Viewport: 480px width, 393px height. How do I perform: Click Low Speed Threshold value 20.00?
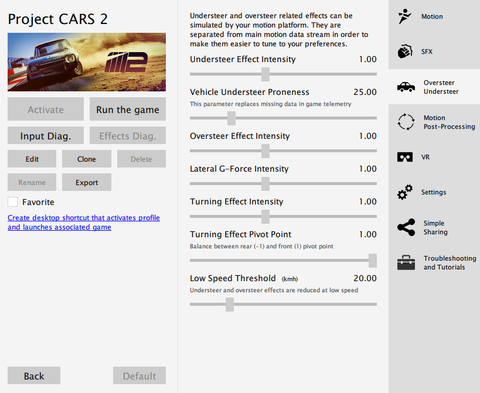[x=365, y=278]
